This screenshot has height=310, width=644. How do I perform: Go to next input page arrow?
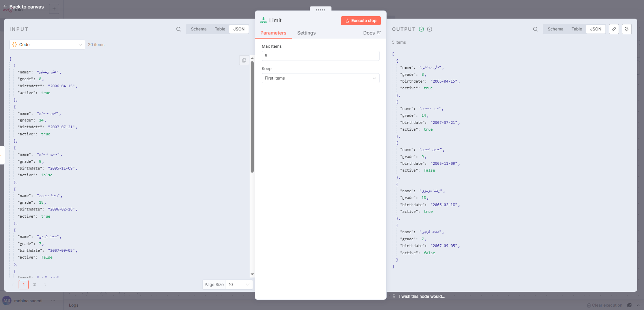click(x=45, y=285)
